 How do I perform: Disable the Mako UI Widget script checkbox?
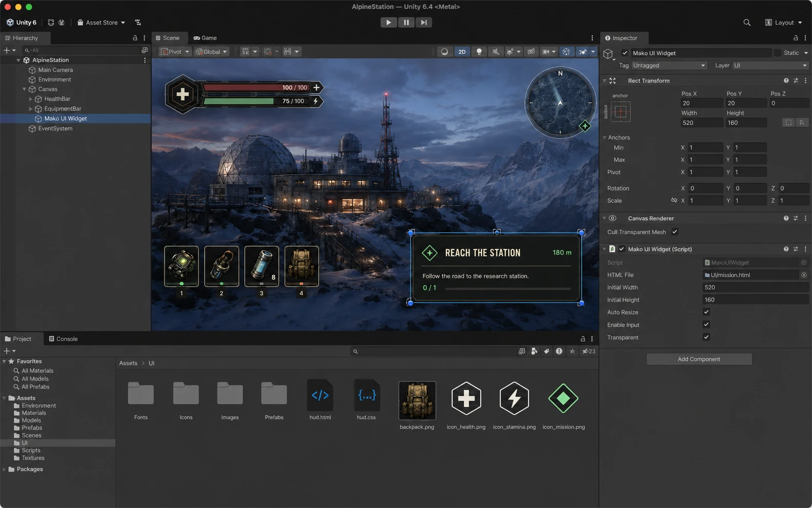click(x=622, y=249)
